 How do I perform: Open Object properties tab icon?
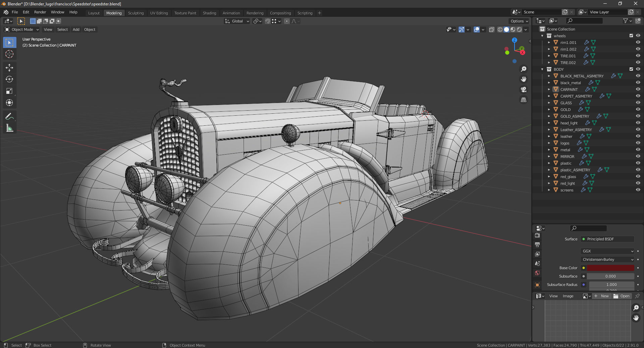tap(537, 285)
